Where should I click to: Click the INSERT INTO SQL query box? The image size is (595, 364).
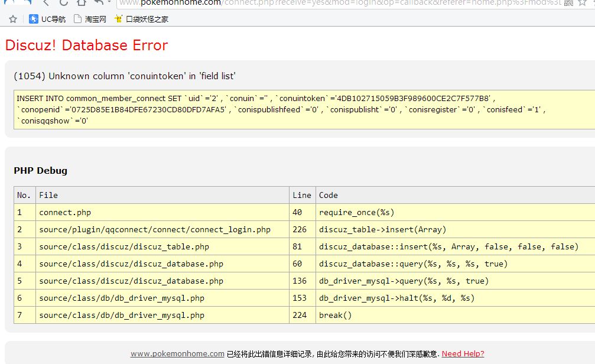[x=304, y=110]
